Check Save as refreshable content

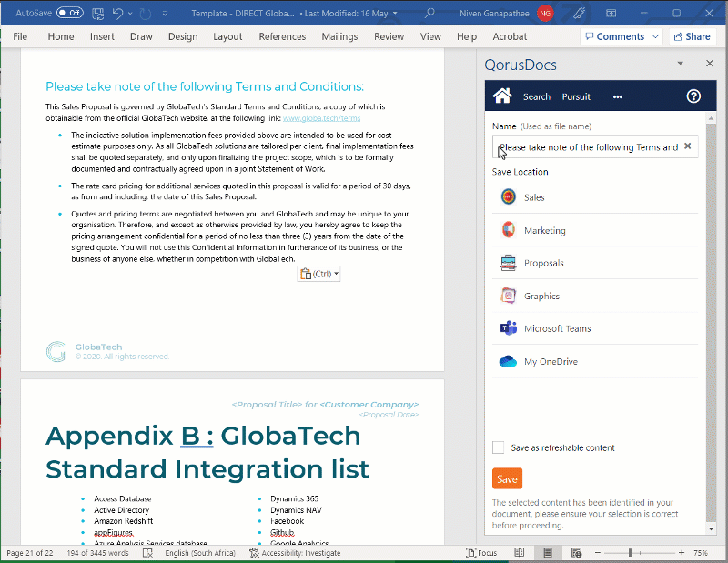click(498, 447)
